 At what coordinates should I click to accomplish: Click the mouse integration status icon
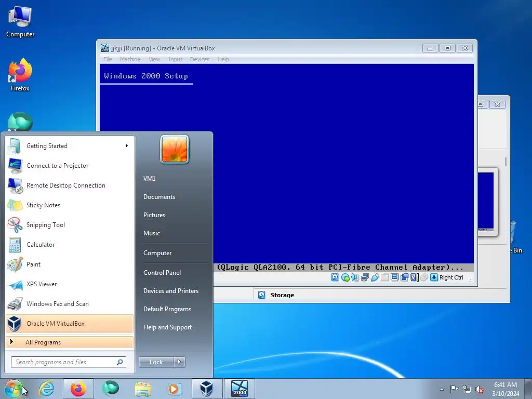pyautogui.click(x=424, y=277)
